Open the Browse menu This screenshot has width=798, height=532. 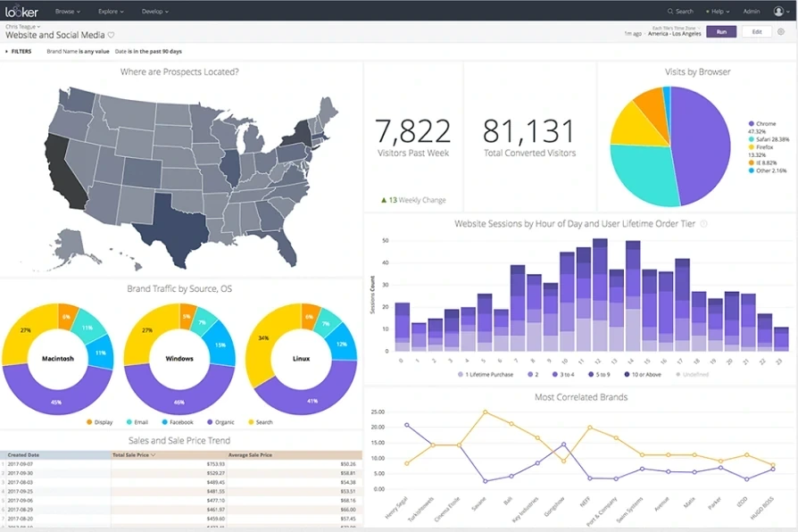[65, 11]
